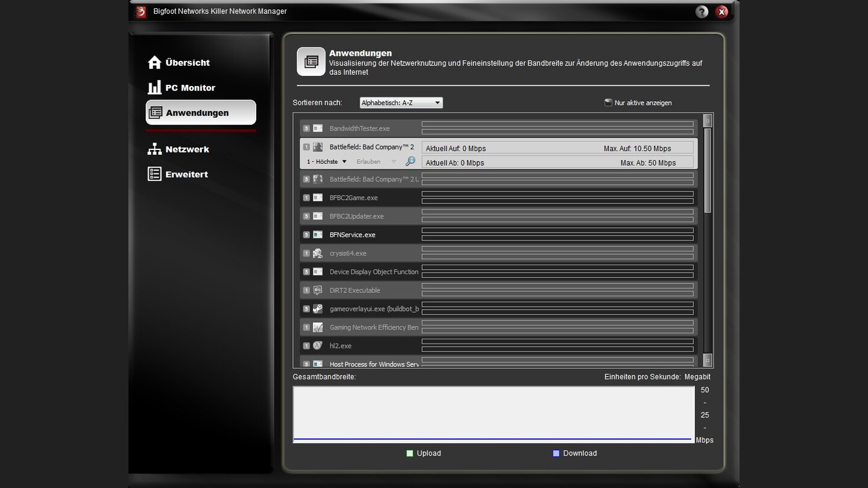
Task: Select the Device Display Object Function row
Action: (x=498, y=272)
